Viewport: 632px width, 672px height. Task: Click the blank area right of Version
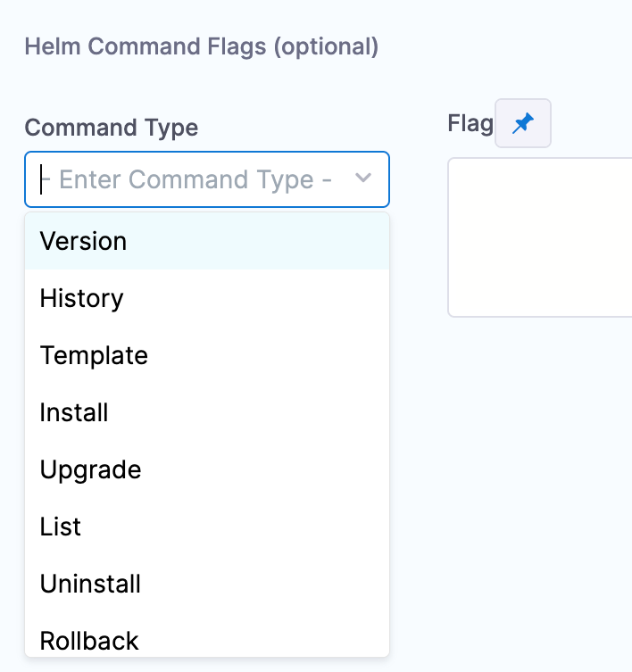tap(268, 241)
